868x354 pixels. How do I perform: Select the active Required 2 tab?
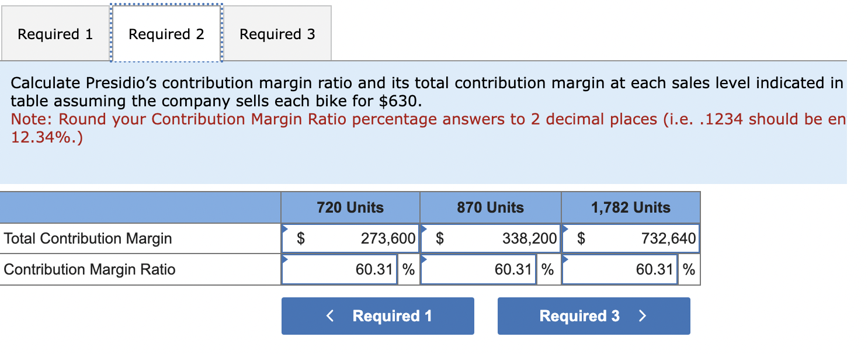[166, 34]
